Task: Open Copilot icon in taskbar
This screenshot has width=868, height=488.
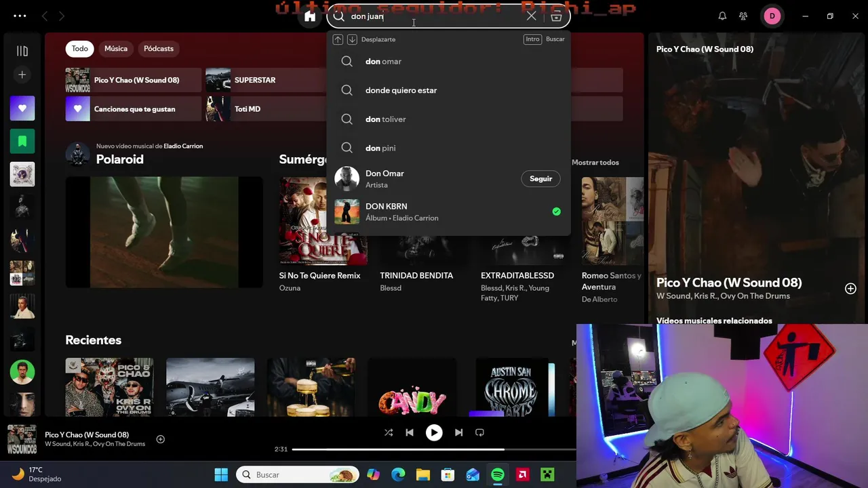Action: click(x=373, y=474)
